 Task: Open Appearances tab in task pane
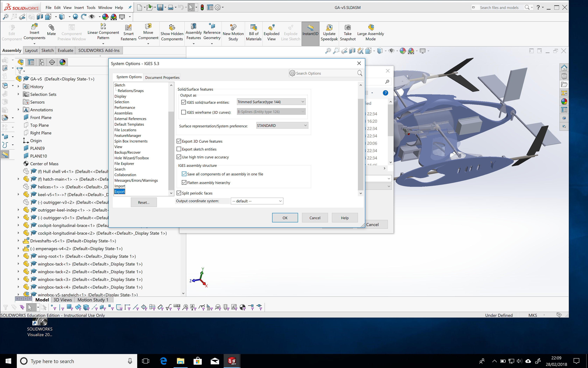(564, 101)
